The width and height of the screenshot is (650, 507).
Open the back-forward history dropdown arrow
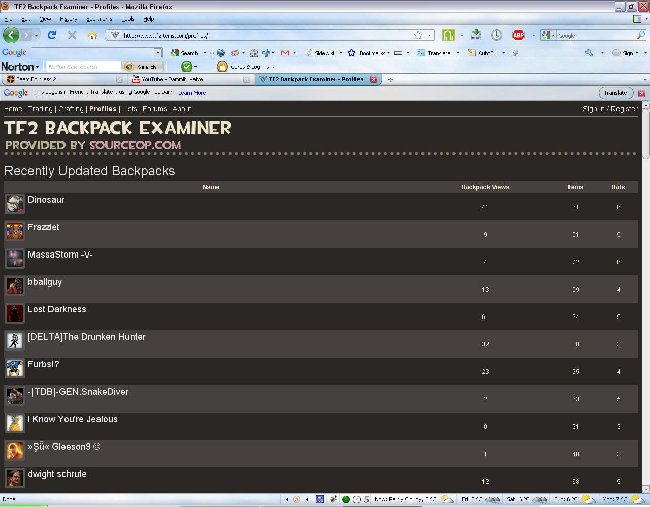tap(36, 36)
